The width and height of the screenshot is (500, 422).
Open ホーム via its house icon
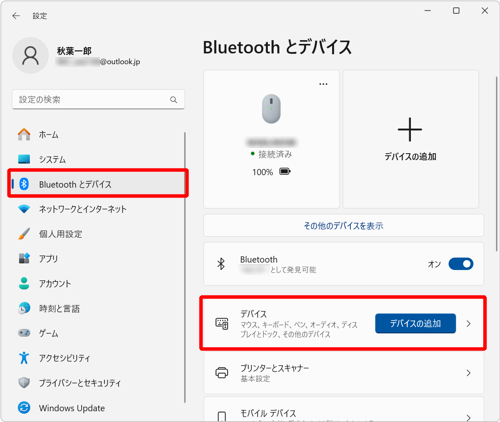click(24, 134)
